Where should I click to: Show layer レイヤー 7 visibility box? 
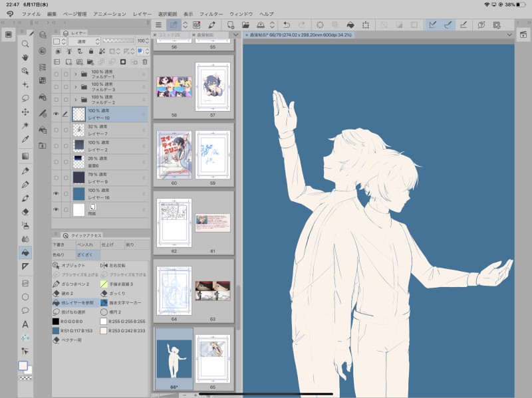56,130
